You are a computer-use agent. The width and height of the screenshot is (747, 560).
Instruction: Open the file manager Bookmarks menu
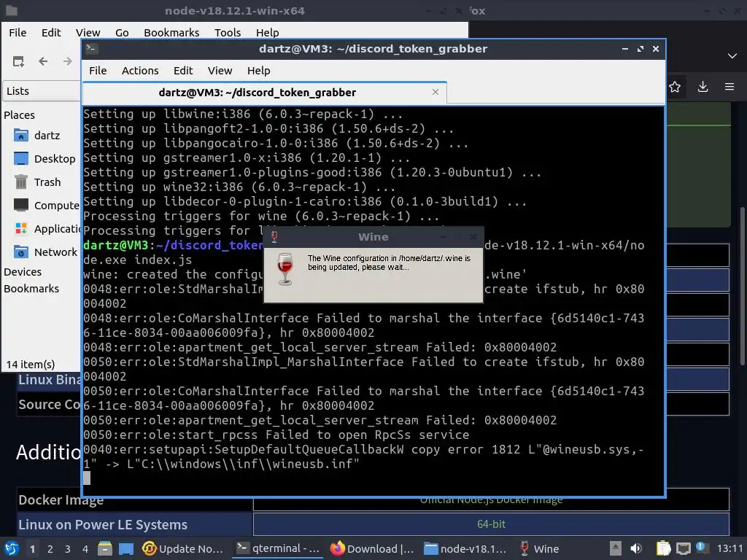tap(171, 32)
